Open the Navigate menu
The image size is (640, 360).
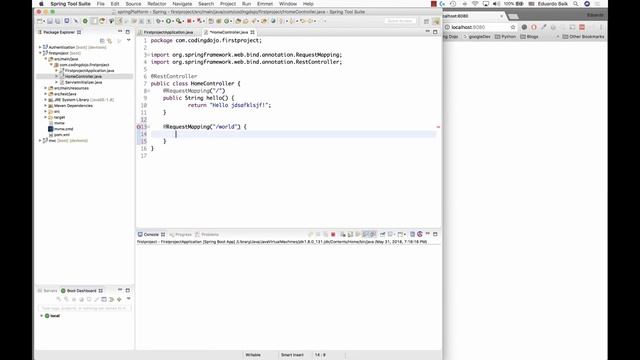point(182,4)
